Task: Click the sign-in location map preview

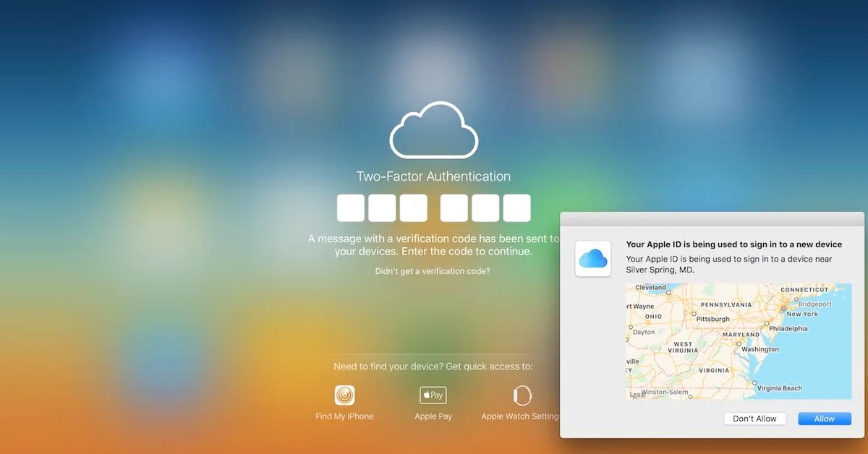Action: (x=739, y=341)
